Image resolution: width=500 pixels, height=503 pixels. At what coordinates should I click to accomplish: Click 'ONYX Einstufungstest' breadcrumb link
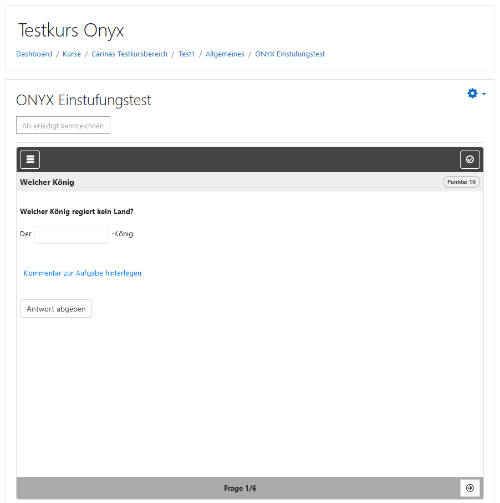[290, 54]
